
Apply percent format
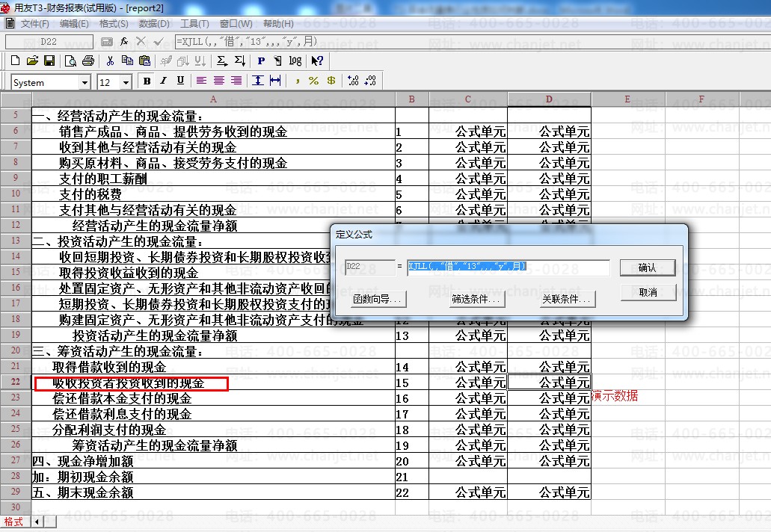coord(314,81)
